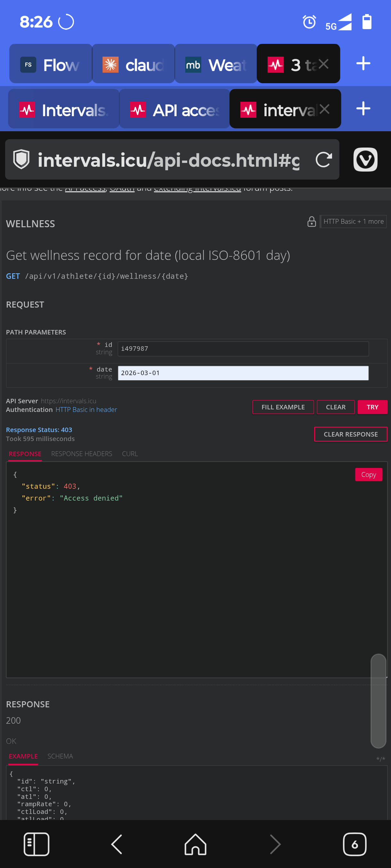Viewport: 391px width, 868px height.
Task: Click the date input field
Action: pyautogui.click(x=243, y=373)
